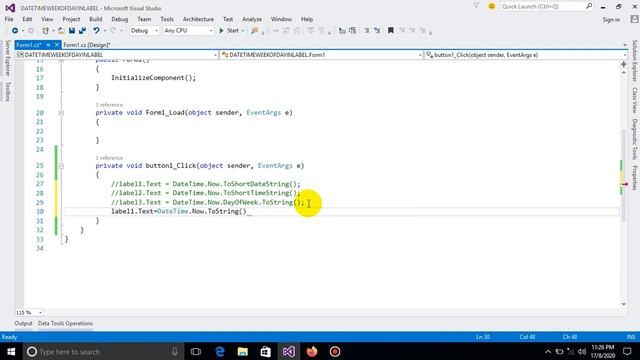Click the 1 reference link above button1_Click

coord(109,158)
